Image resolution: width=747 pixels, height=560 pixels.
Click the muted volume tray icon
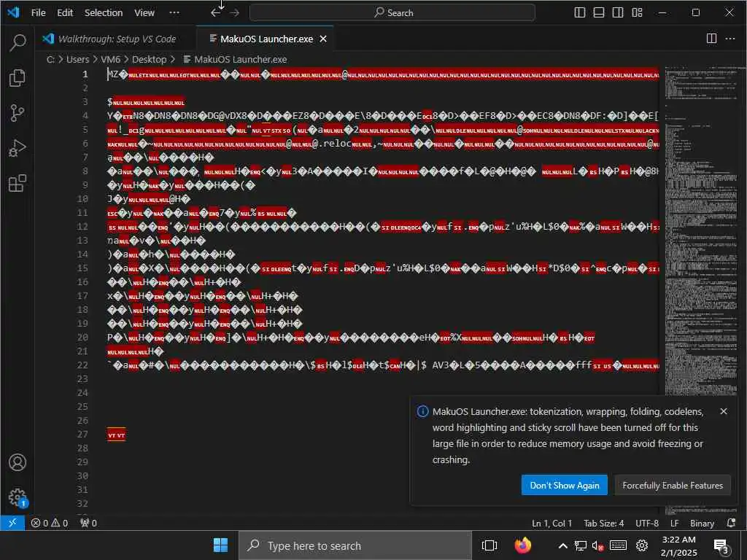click(x=598, y=545)
